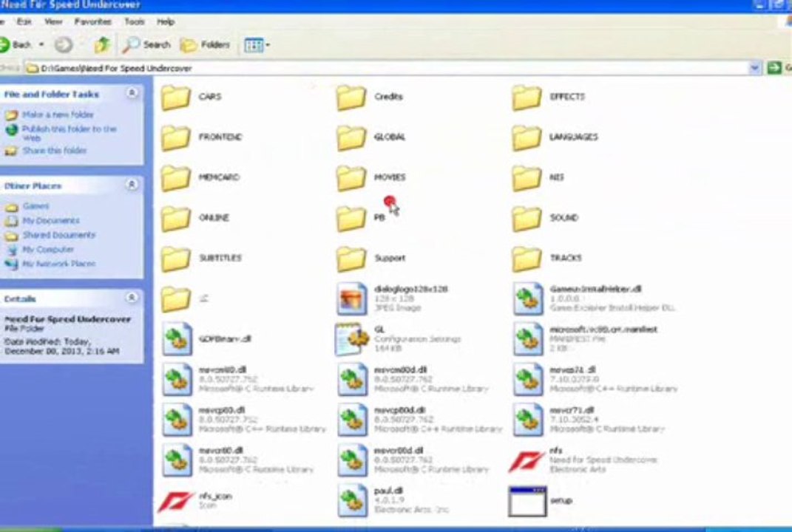Select the msvcp71.dll file
Viewport: 792px width, 532px height.
[x=595, y=379]
